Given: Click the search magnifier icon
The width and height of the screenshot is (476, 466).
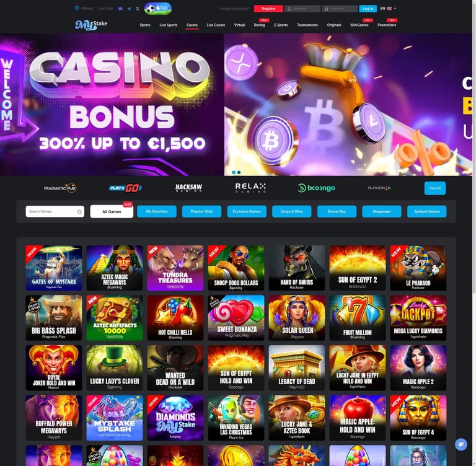Looking at the screenshot, I should [79, 212].
